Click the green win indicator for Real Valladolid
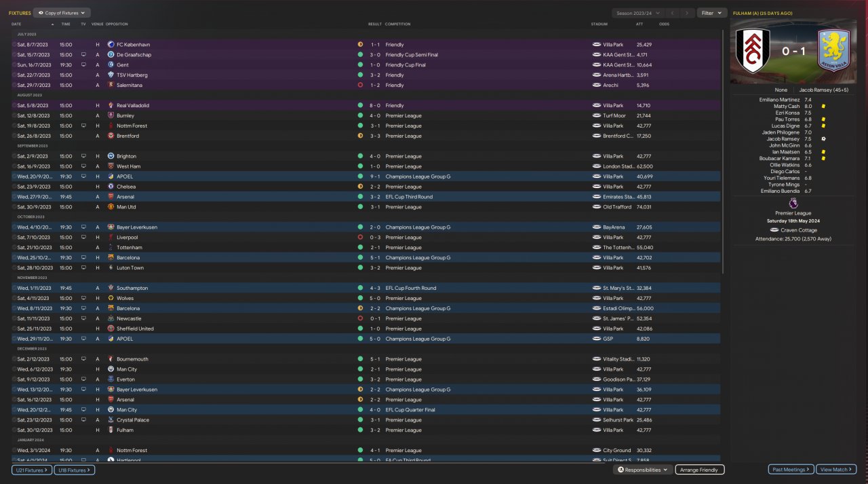 360,105
